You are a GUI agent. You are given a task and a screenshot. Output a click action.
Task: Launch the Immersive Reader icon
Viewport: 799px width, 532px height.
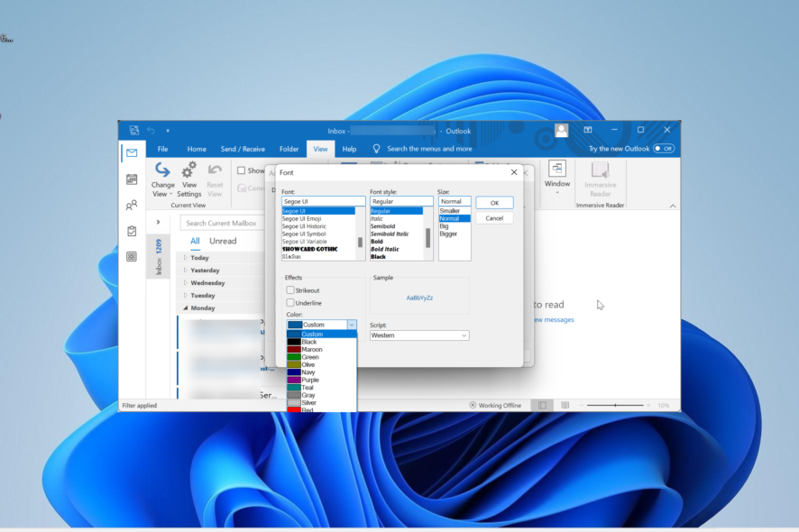(x=600, y=170)
